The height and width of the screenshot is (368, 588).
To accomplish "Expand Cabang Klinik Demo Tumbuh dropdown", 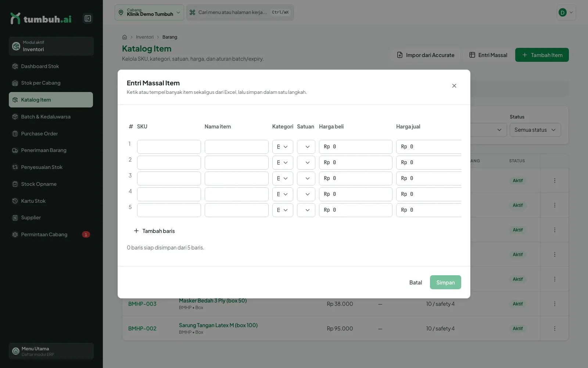I will [149, 13].
